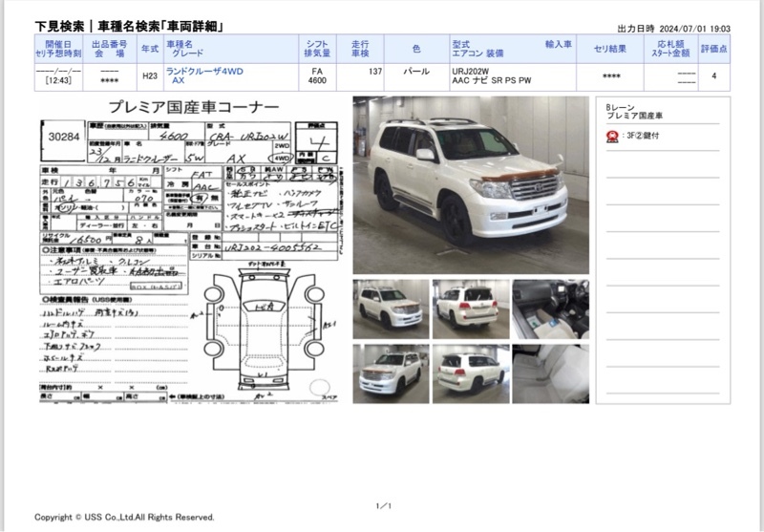View the rear tail-light thumbnail photo
The width and height of the screenshot is (764, 532).
click(x=471, y=309)
